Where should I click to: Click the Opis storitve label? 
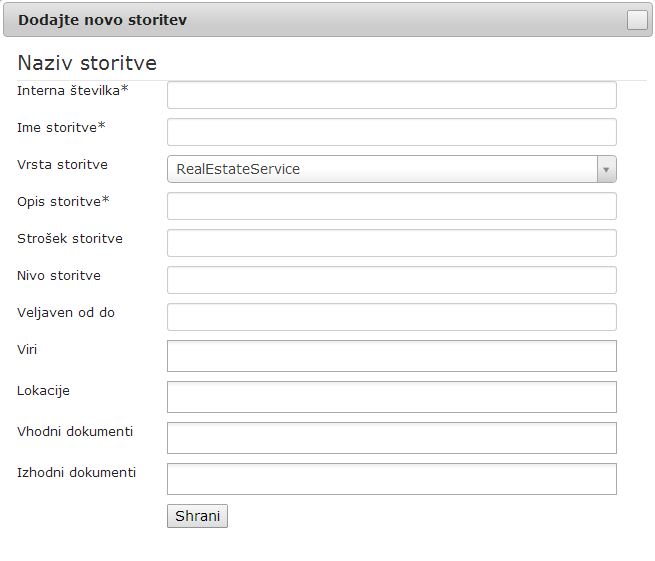click(63, 201)
